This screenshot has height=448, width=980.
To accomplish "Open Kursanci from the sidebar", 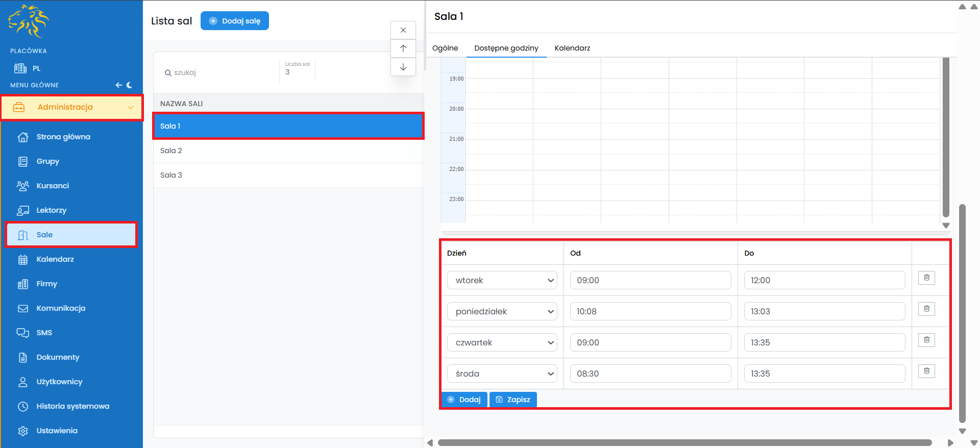I will 53,186.
